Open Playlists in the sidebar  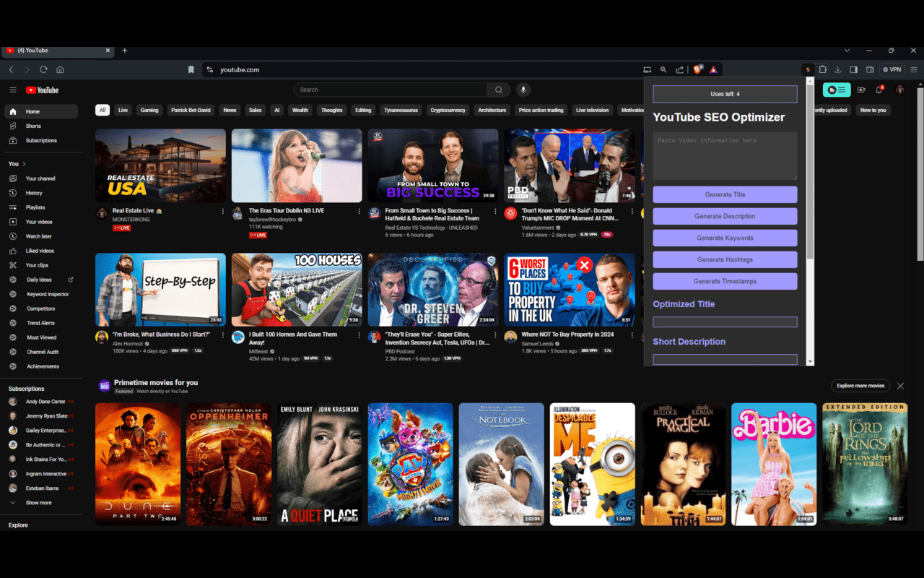pyautogui.click(x=41, y=207)
